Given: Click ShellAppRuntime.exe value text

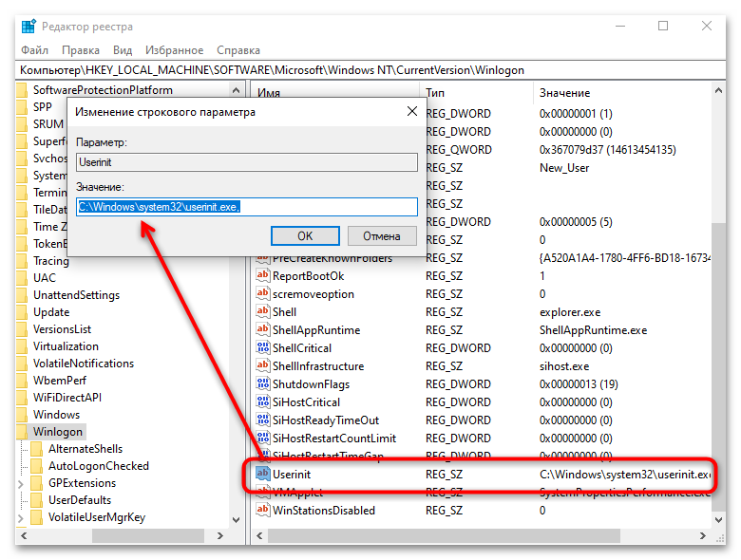Looking at the screenshot, I should 593,330.
